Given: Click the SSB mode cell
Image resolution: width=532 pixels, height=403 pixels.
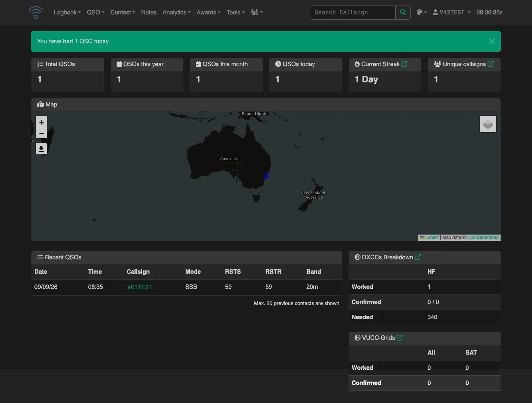Looking at the screenshot, I should pos(191,287).
